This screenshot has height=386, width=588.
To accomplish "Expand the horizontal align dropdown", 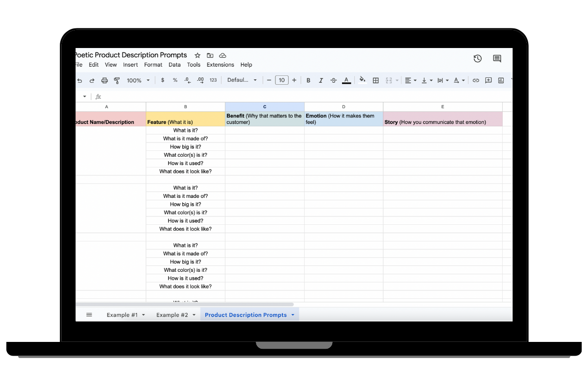I will click(x=411, y=80).
